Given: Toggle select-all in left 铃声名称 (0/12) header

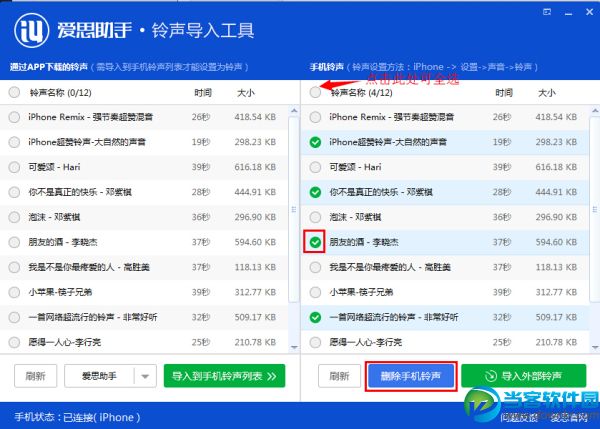Looking at the screenshot, I should click(14, 92).
